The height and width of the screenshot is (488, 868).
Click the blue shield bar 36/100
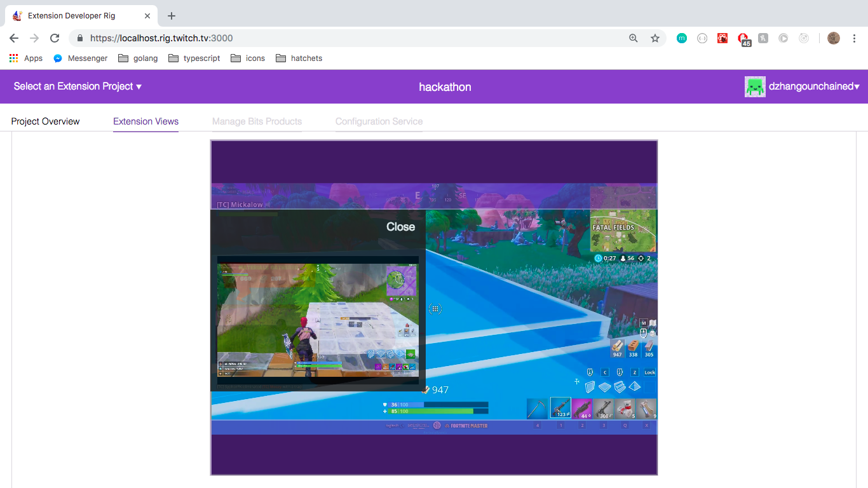click(439, 404)
